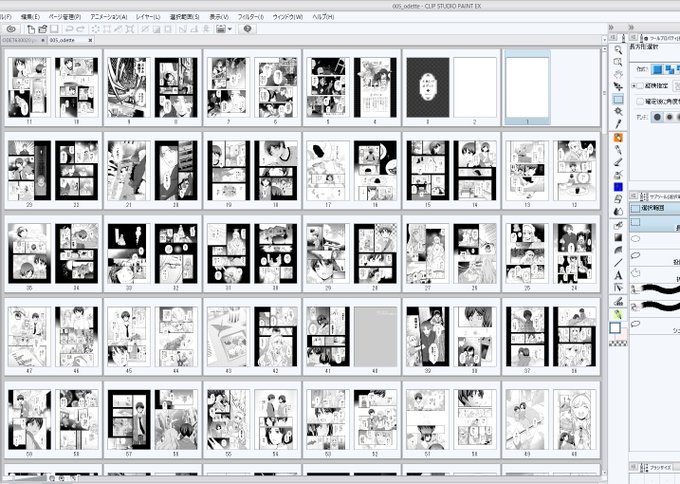Viewport: 680px width, 484px height.
Task: Choose the second anti-aliasing option circle
Action: pos(670,117)
